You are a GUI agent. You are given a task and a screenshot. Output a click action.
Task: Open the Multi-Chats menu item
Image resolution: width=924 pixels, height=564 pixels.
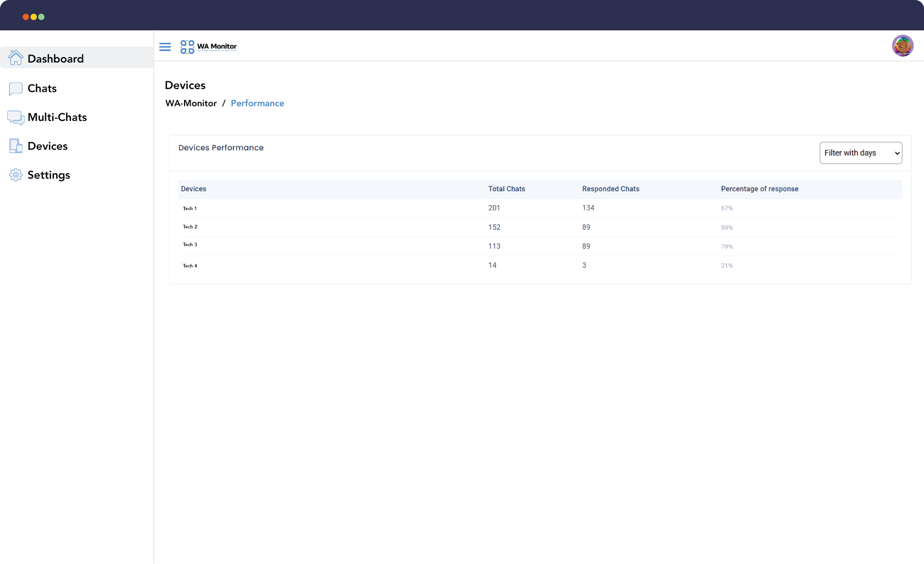click(x=57, y=117)
